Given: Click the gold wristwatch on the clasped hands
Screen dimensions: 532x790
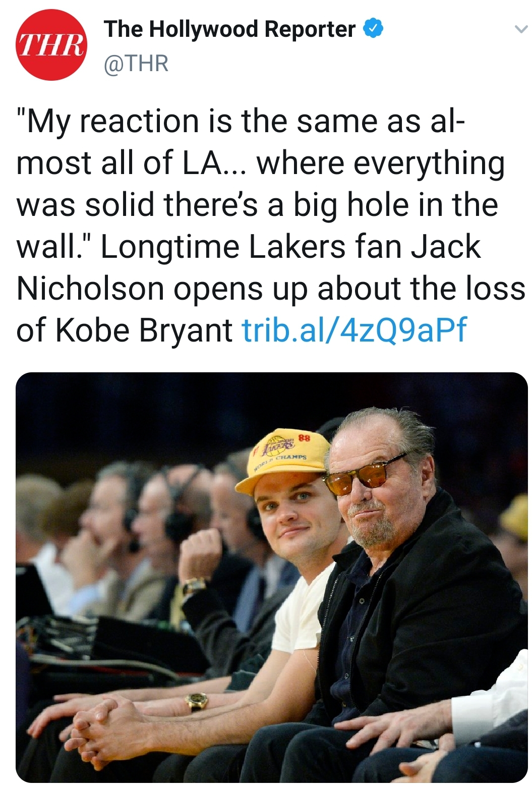Looking at the screenshot, I should 196,701.
